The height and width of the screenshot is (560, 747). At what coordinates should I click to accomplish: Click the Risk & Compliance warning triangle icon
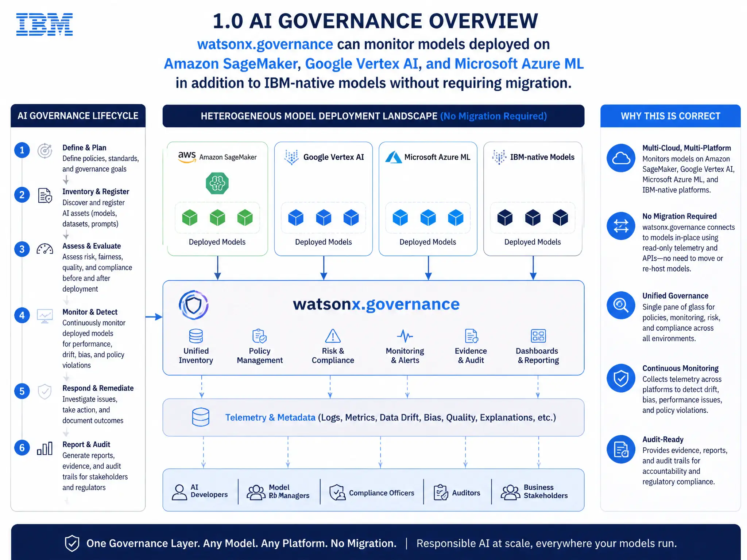(x=333, y=336)
